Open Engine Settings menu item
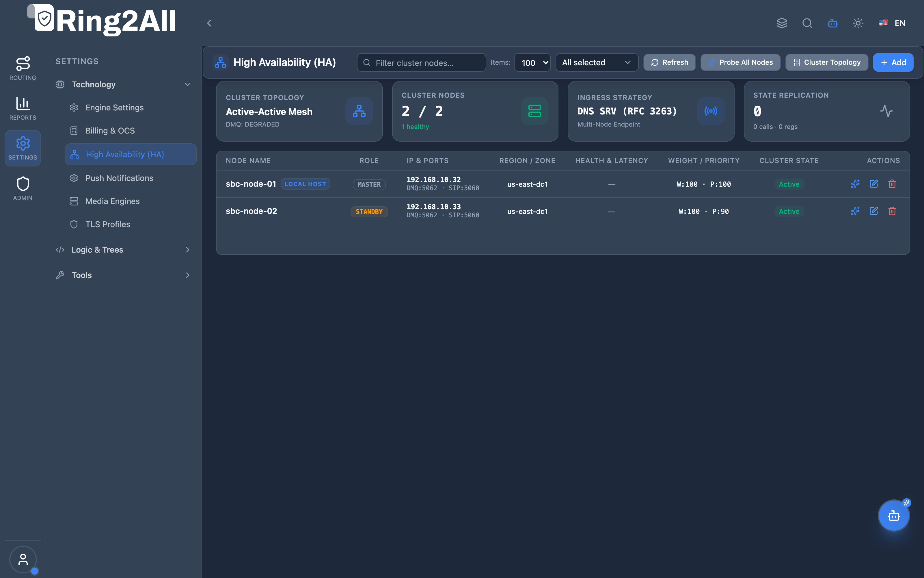 point(131,108)
